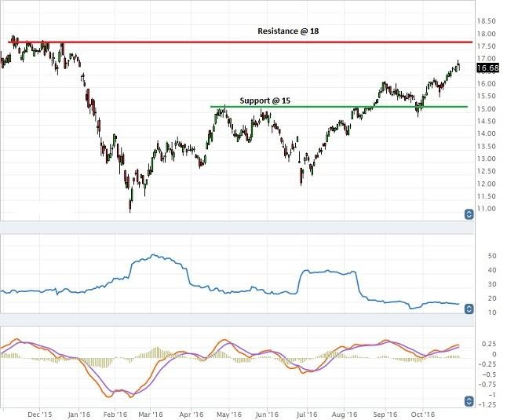The image size is (518, 420).
Task: Click the price panel resize stepper icon
Action: pyautogui.click(x=469, y=214)
